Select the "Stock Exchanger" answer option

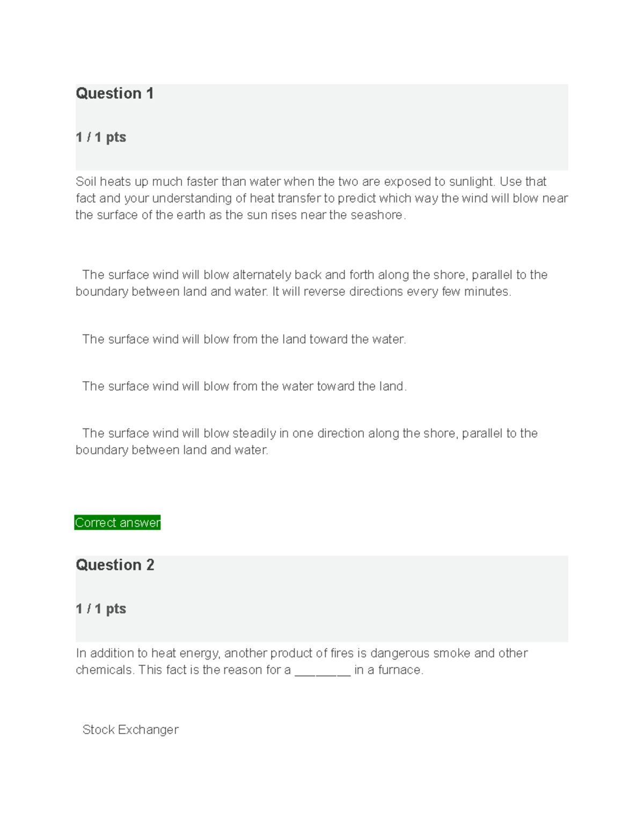click(x=130, y=730)
